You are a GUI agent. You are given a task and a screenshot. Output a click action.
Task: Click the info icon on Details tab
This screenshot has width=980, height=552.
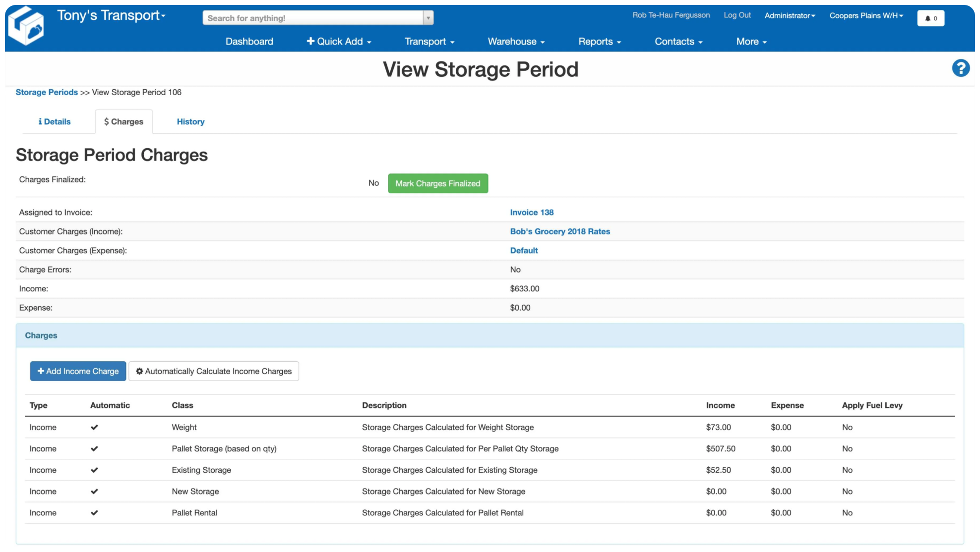40,121
